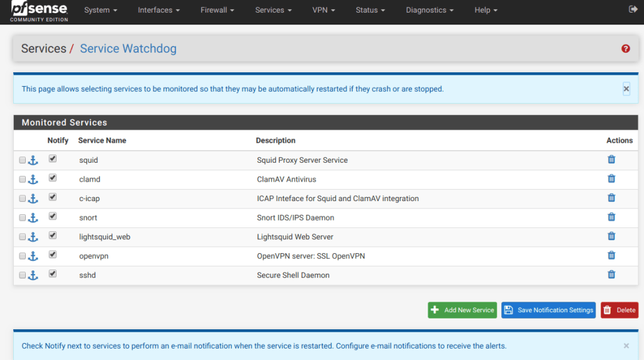Viewport: 644px width, 360px height.
Task: Open the System dropdown menu
Action: coord(101,10)
